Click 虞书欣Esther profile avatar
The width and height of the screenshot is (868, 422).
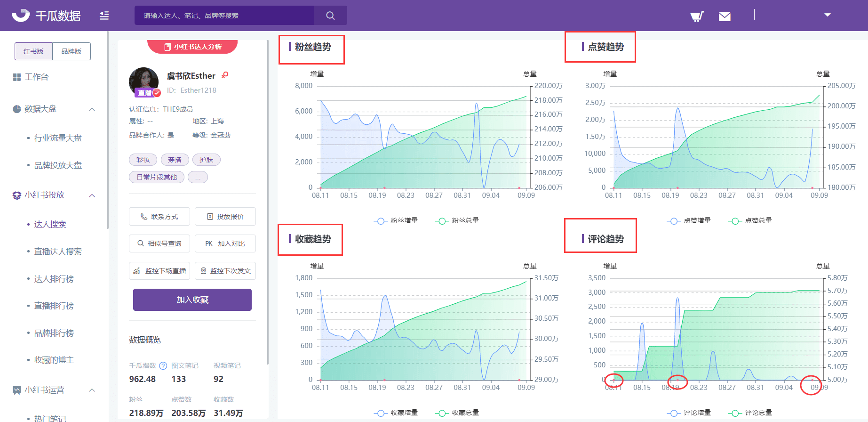pyautogui.click(x=144, y=82)
